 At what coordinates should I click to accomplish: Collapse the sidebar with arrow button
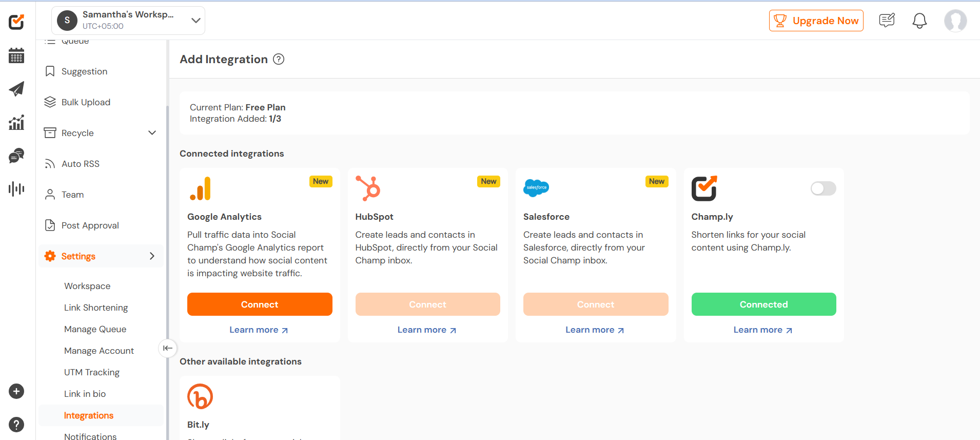pos(168,348)
